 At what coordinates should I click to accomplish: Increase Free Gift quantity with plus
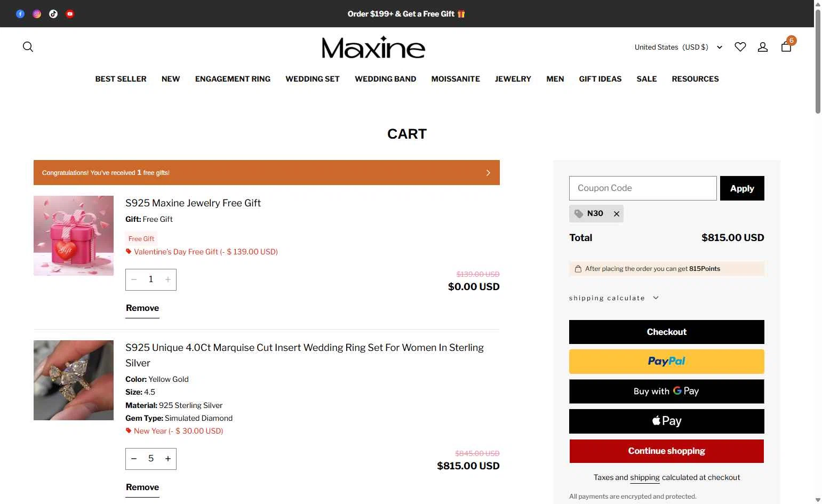[168, 279]
